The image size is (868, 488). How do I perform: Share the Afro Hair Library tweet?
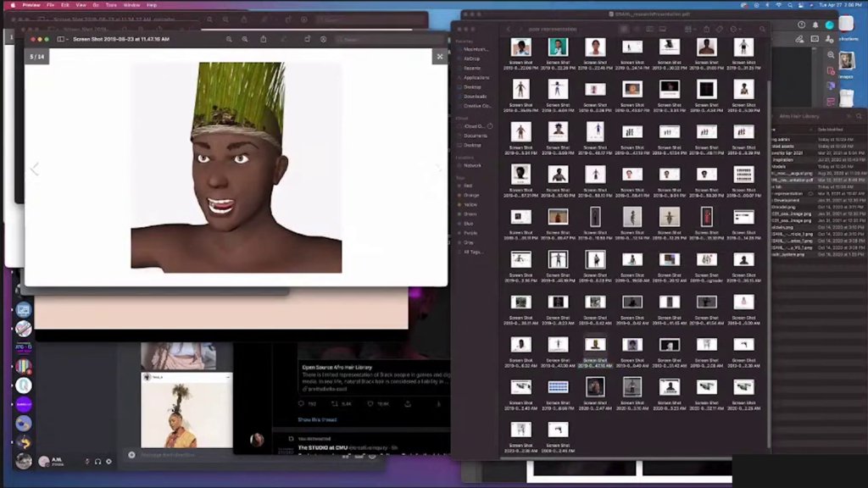click(408, 404)
